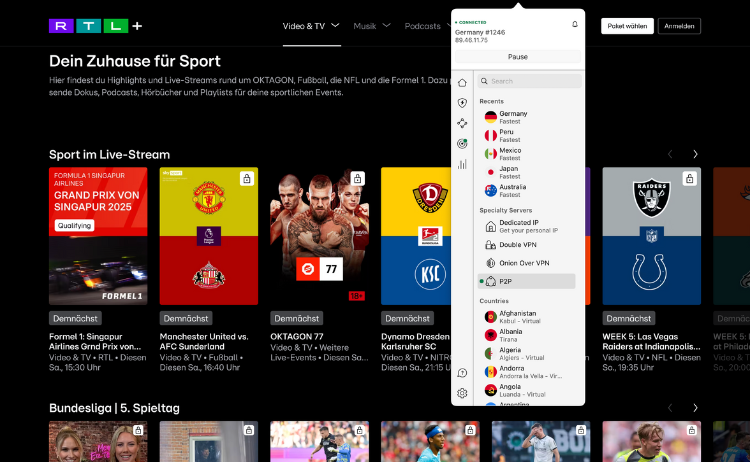Click 'Tirana' under Albania
The image size is (750, 462).
click(508, 340)
